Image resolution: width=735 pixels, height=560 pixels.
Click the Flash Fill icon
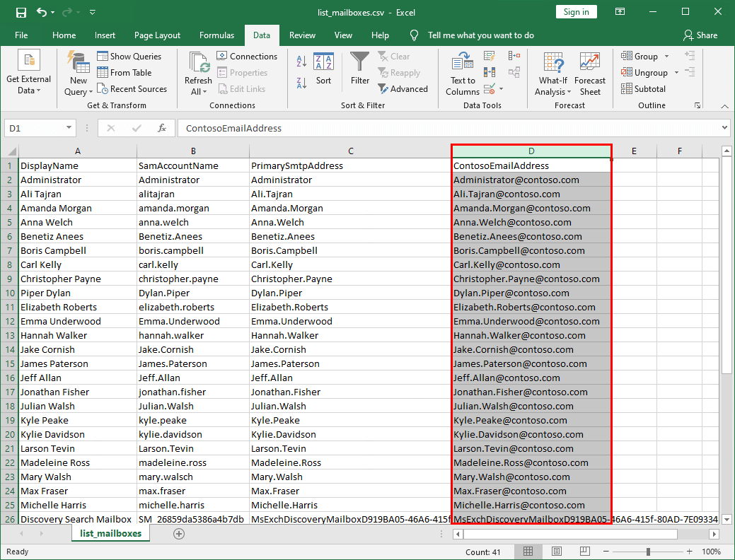488,57
